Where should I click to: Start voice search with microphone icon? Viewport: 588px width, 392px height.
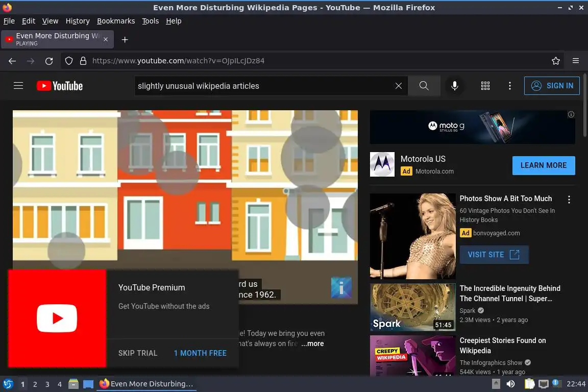[454, 86]
